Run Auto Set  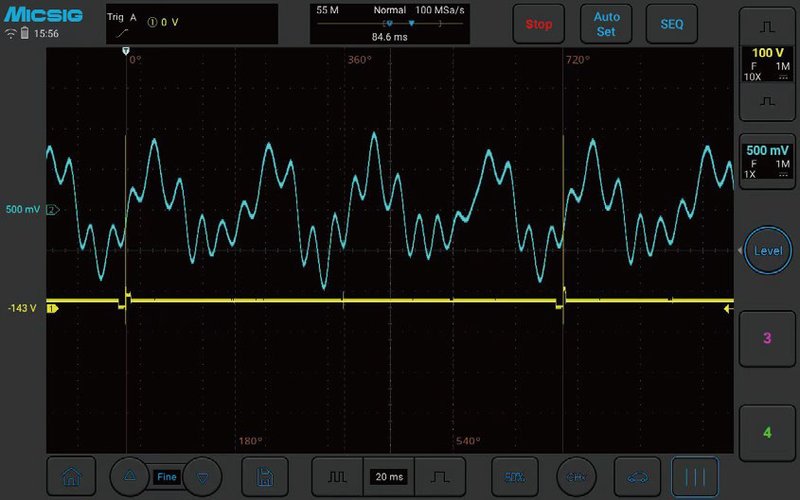pyautogui.click(x=606, y=24)
